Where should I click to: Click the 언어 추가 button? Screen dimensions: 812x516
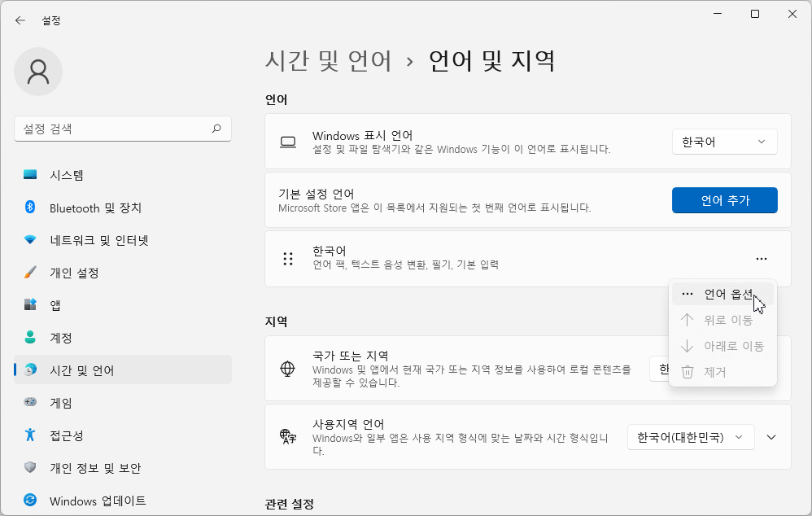click(x=724, y=200)
